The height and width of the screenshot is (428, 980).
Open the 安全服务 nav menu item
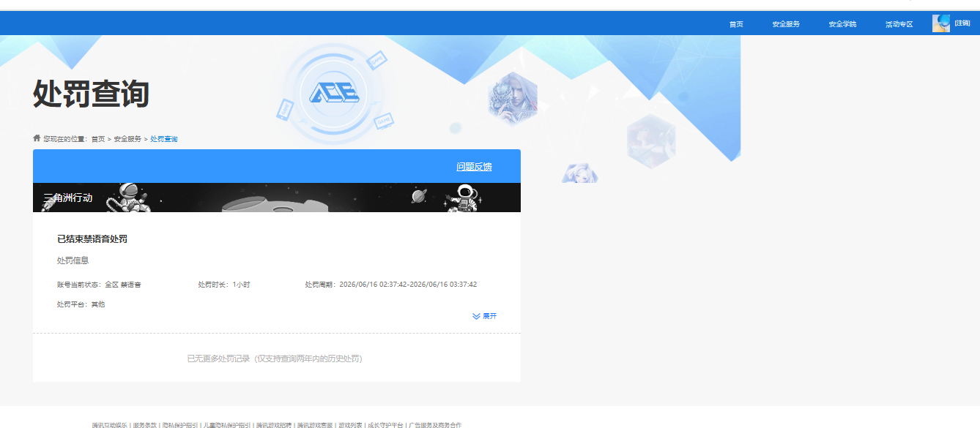click(786, 24)
